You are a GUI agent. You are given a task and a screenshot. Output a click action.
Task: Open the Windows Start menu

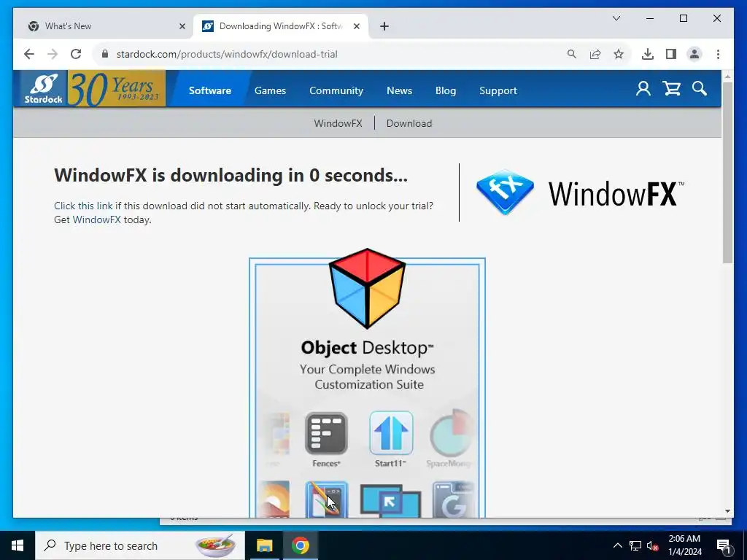click(18, 545)
